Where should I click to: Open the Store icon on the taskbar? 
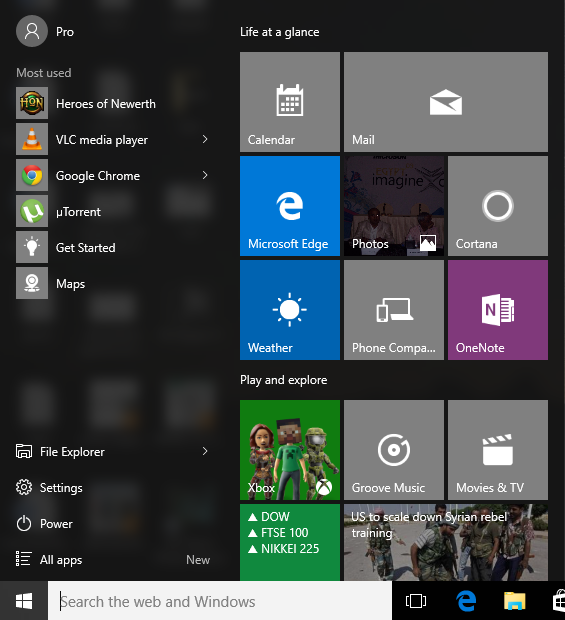(x=558, y=601)
